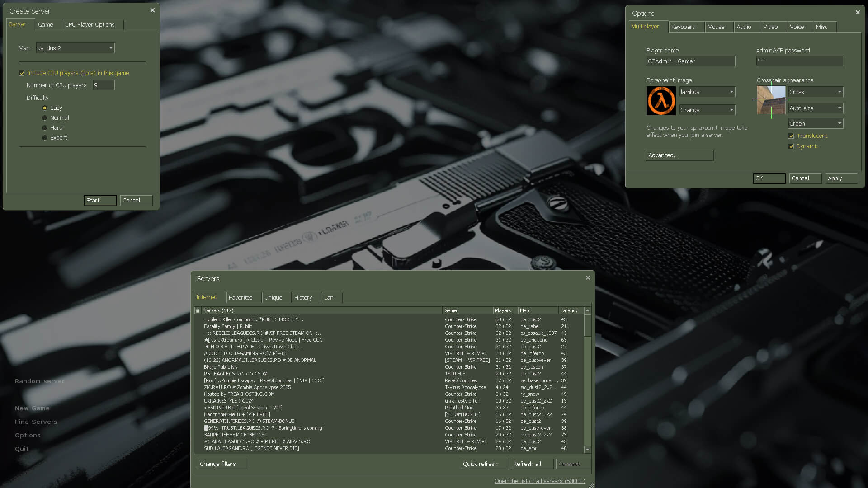The height and width of the screenshot is (488, 868).
Task: Close the Servers window
Action: pos(588,278)
